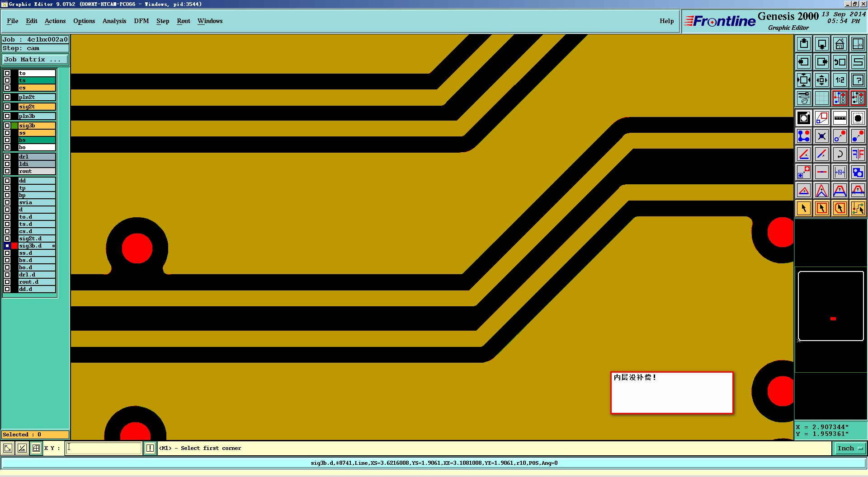This screenshot has width=868, height=477.
Task: Select the feature select tool icon
Action: pyautogui.click(x=858, y=118)
